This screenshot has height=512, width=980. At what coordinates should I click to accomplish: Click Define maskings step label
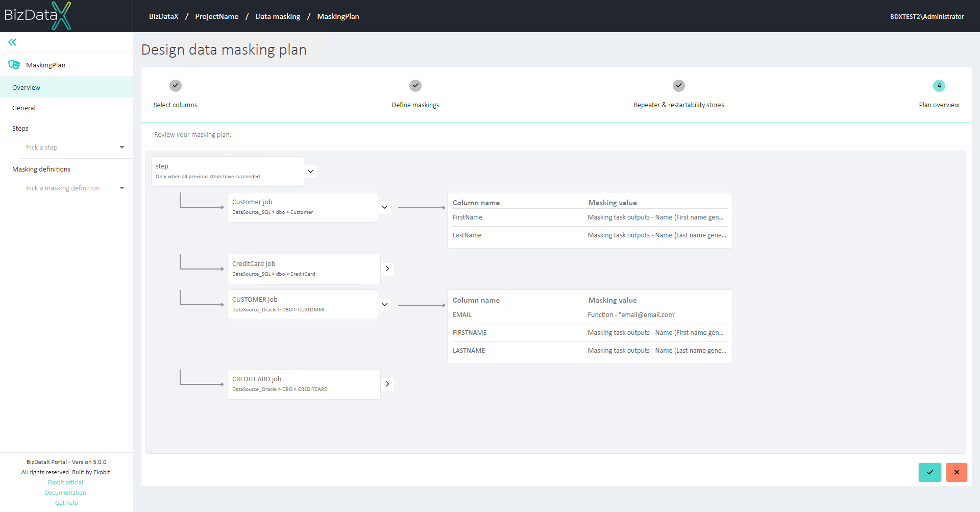coord(415,105)
